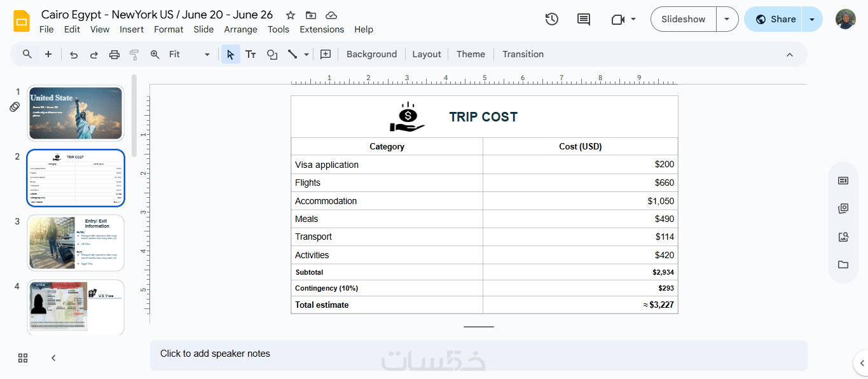Expand the Line type dropdown arrow
868x379 pixels.
[x=307, y=55]
